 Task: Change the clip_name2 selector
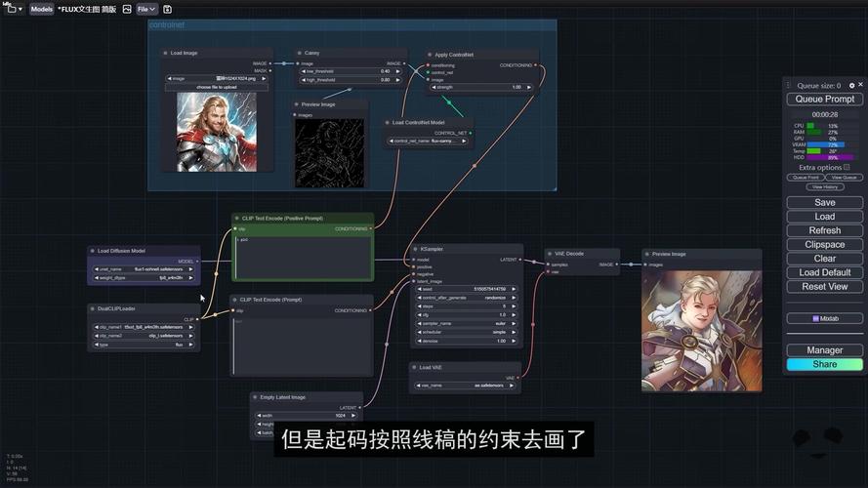(144, 336)
